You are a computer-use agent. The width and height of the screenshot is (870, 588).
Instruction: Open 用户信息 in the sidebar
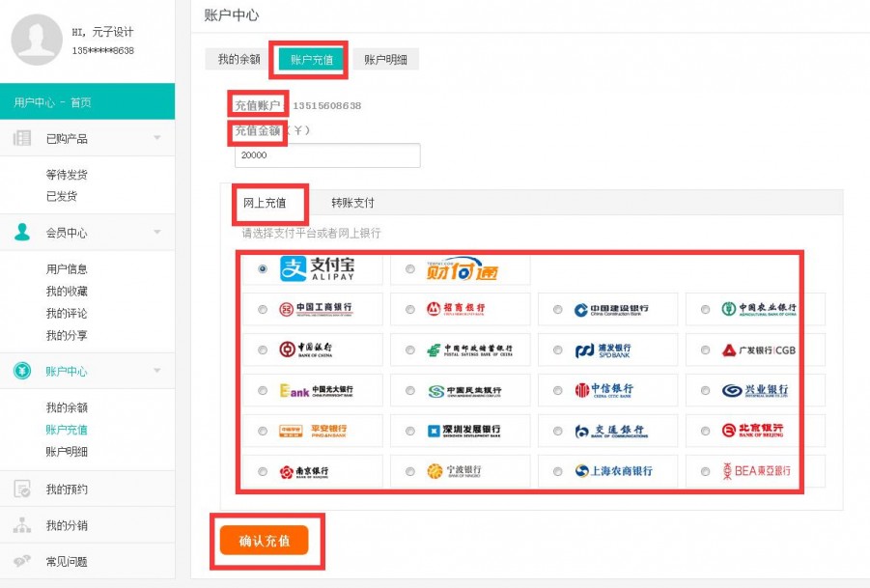67,269
